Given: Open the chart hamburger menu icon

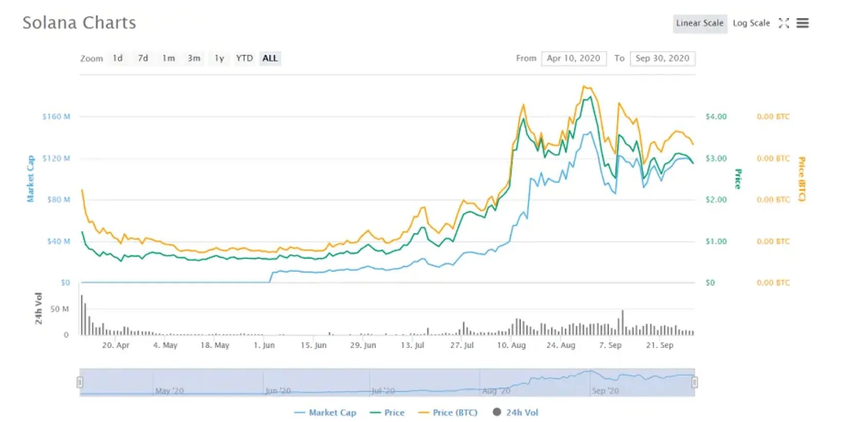Looking at the screenshot, I should click(802, 23).
